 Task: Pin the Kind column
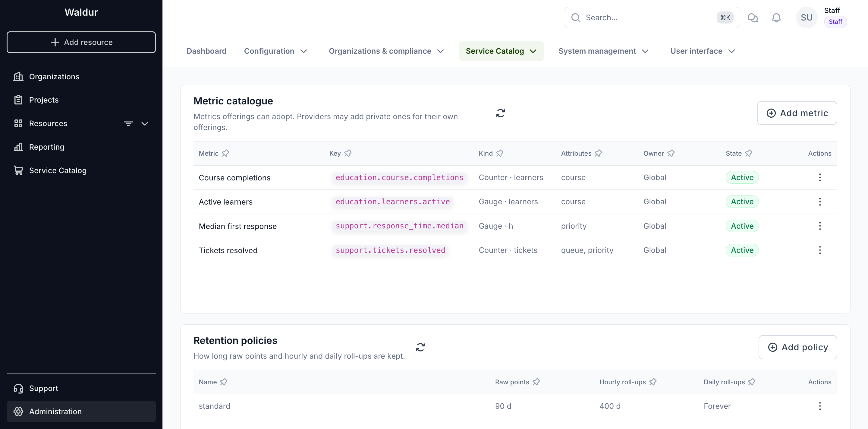(500, 154)
